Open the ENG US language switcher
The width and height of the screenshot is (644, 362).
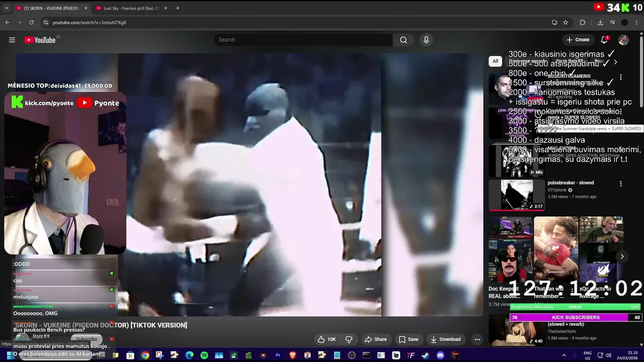click(x=588, y=355)
